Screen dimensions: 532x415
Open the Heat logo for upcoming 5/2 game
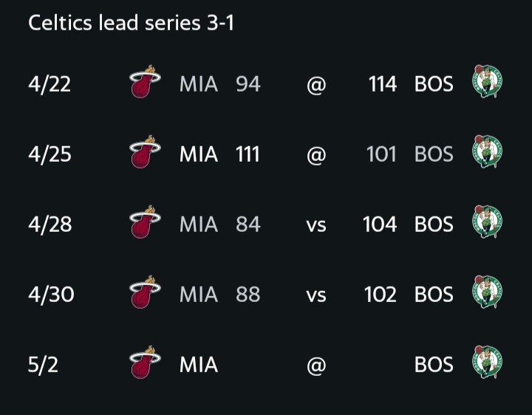click(146, 362)
